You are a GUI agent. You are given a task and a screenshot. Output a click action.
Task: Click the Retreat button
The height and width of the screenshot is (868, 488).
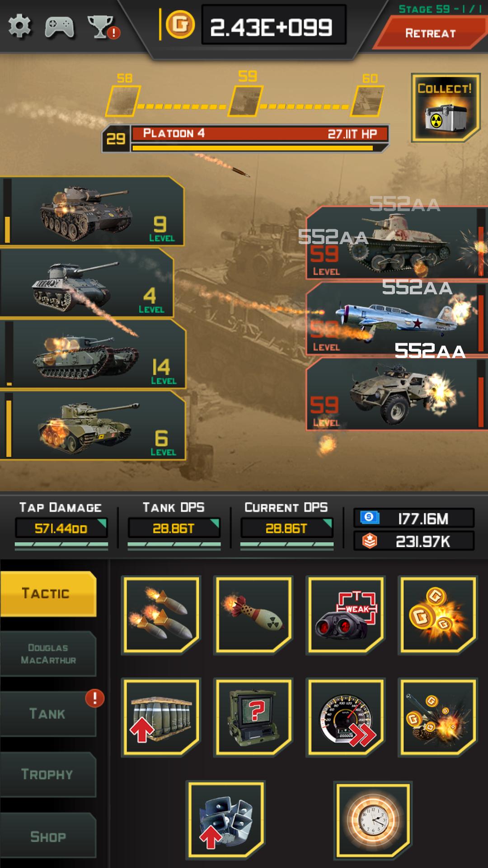tap(430, 33)
